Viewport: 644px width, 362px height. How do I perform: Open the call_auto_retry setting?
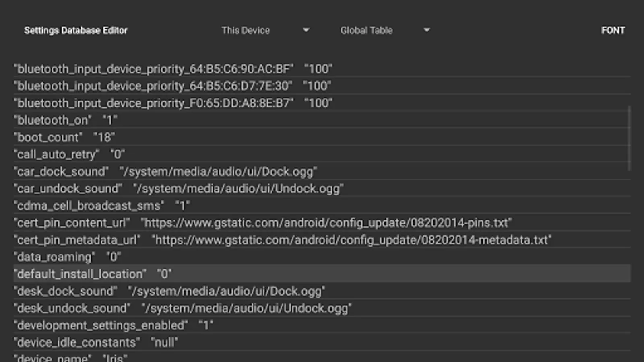pos(68,154)
